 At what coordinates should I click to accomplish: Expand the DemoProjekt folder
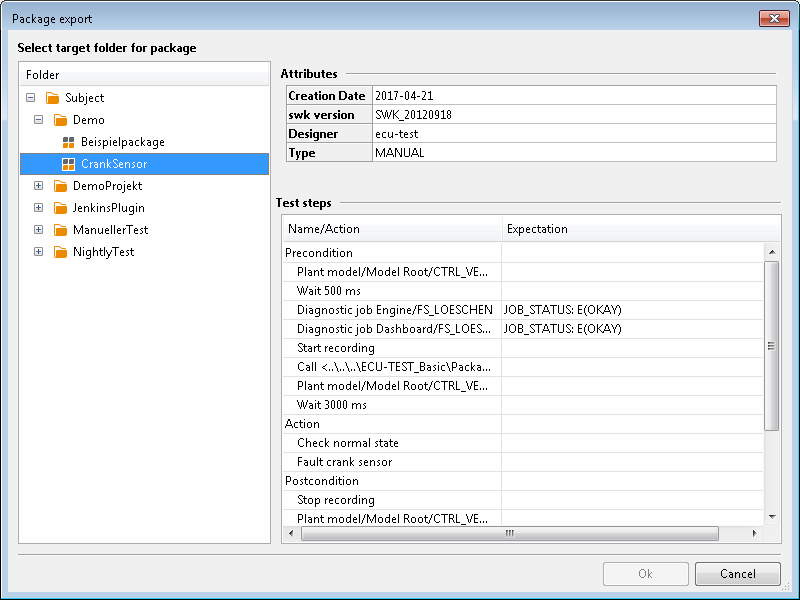38,185
